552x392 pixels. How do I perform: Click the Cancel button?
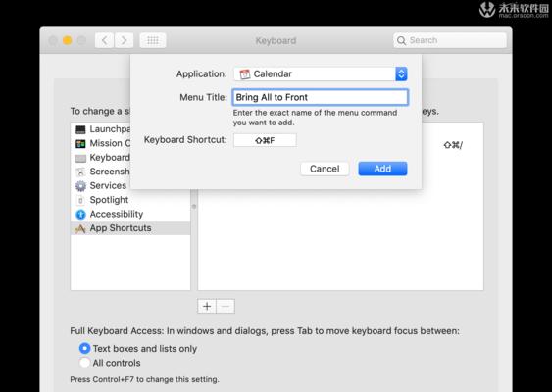click(325, 169)
